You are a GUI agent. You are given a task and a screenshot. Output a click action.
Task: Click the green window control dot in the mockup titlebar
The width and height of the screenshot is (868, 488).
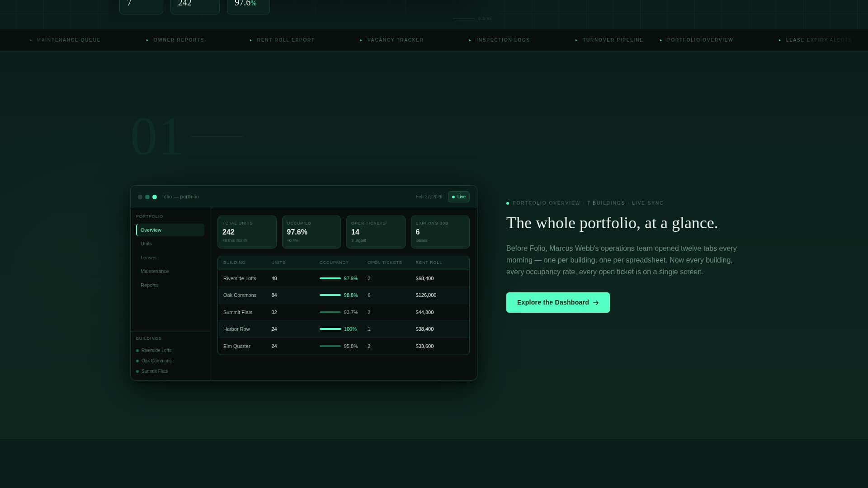(154, 197)
